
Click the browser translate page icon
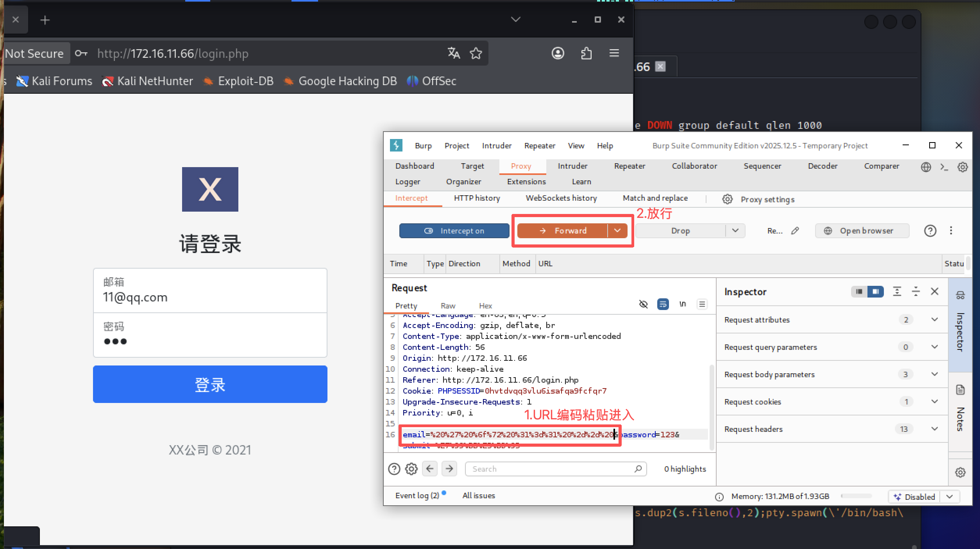(454, 53)
